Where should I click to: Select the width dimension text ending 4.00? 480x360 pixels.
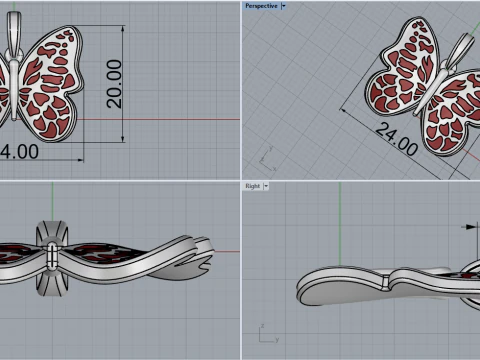coord(19,152)
